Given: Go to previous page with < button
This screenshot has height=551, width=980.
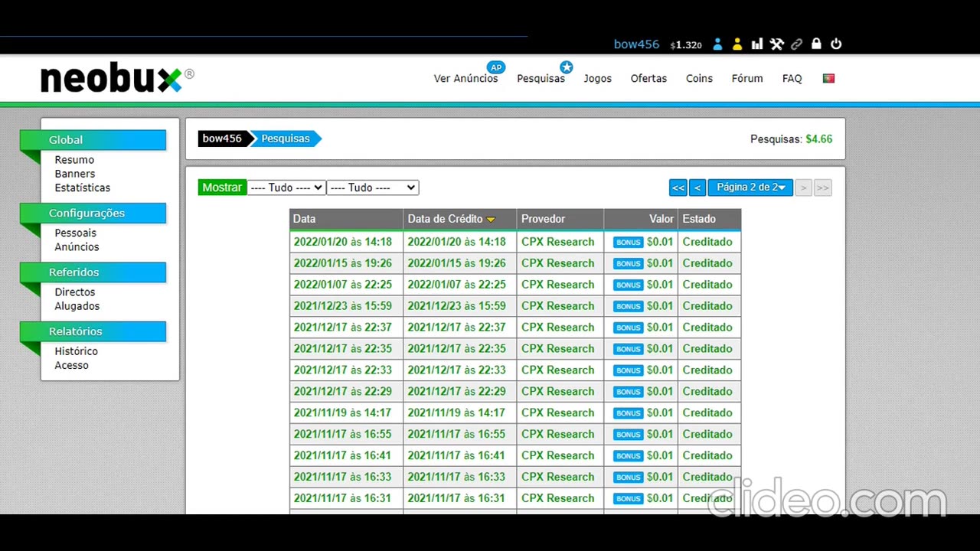Looking at the screenshot, I should [x=697, y=187].
